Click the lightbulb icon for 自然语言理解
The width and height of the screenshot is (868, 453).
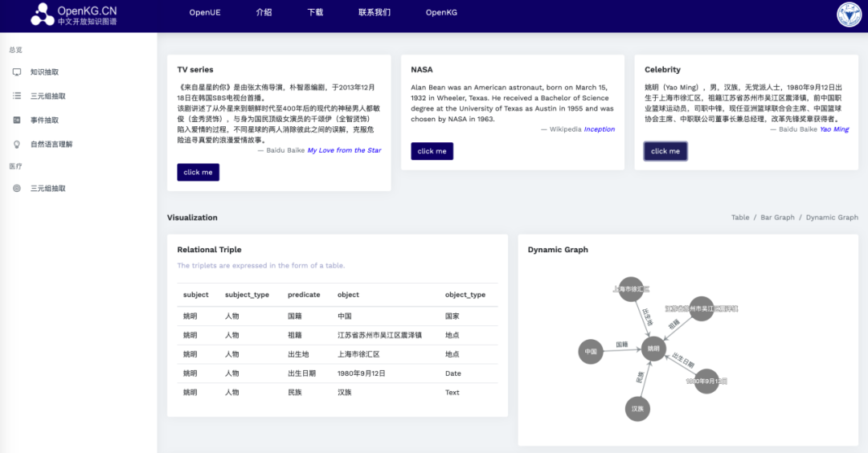(17, 145)
